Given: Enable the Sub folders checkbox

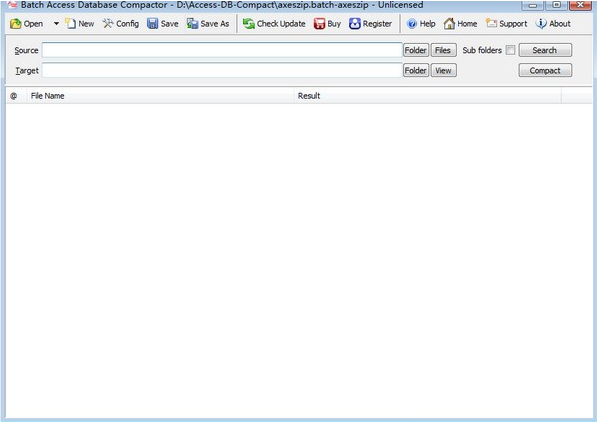Looking at the screenshot, I should point(510,50).
